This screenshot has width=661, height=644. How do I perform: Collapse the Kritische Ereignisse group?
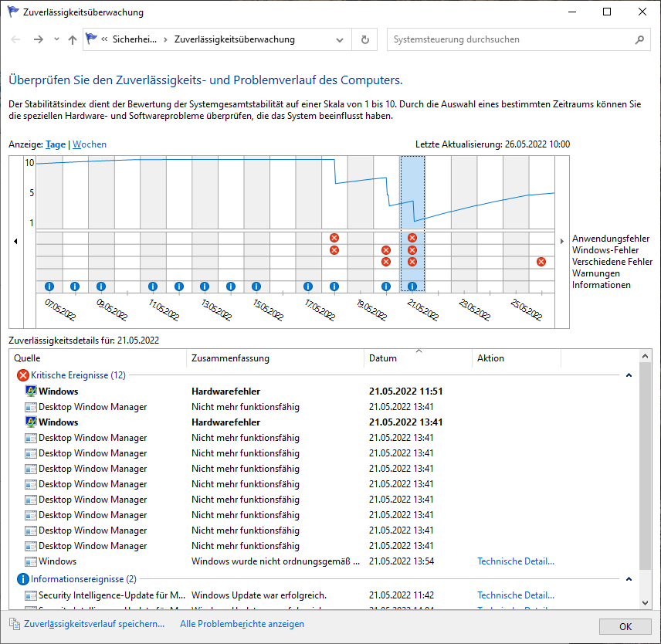(x=629, y=375)
